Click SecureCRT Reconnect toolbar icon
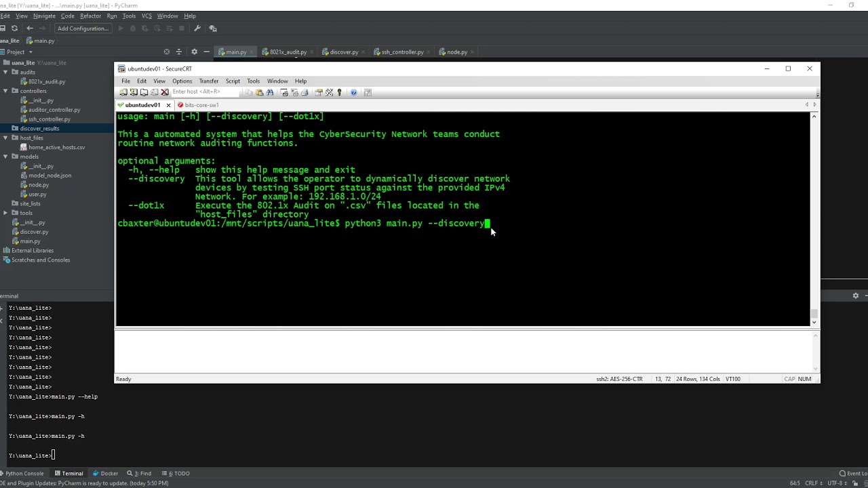Viewport: 868px width, 488px height. 154,92
